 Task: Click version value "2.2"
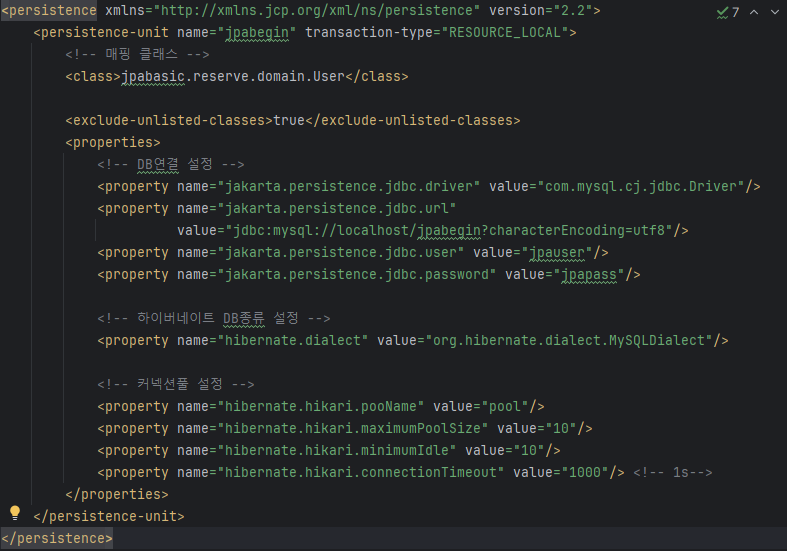pos(573,11)
